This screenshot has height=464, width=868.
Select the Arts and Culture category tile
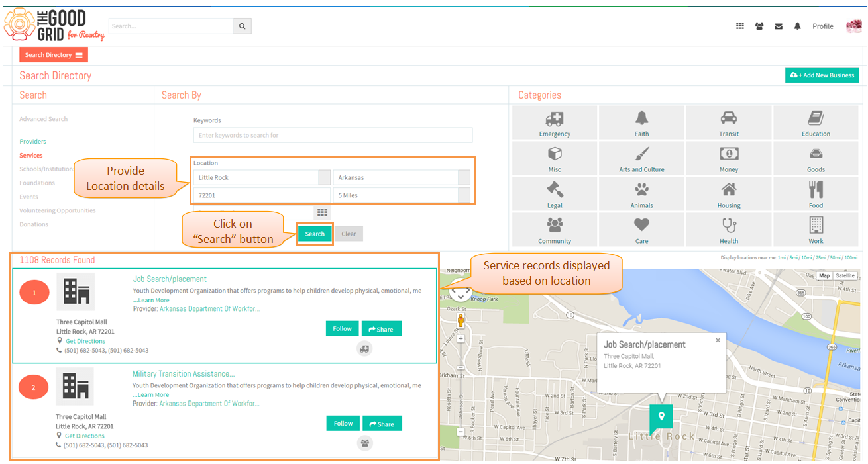point(641,159)
